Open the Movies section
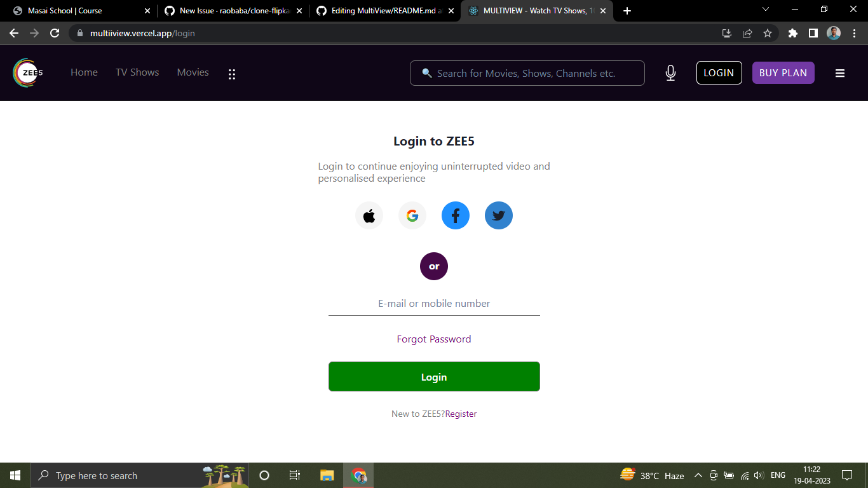The width and height of the screenshot is (868, 488). pyautogui.click(x=193, y=72)
